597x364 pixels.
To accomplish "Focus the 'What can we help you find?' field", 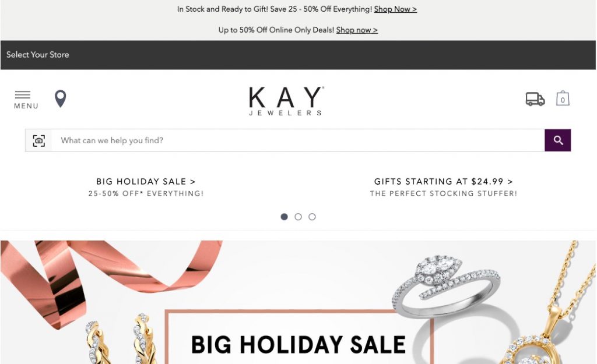I will coord(298,140).
